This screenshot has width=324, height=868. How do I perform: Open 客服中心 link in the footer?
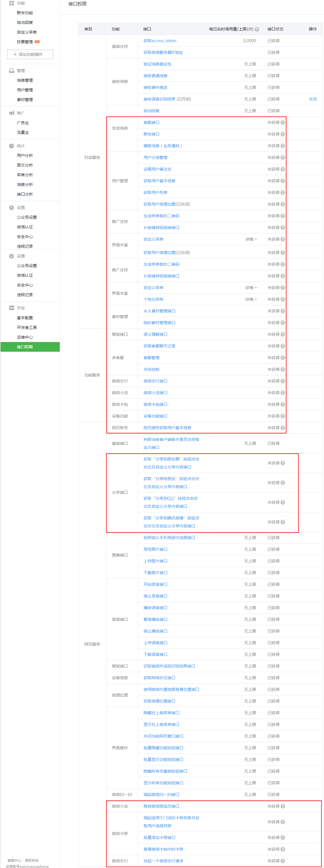point(14,860)
